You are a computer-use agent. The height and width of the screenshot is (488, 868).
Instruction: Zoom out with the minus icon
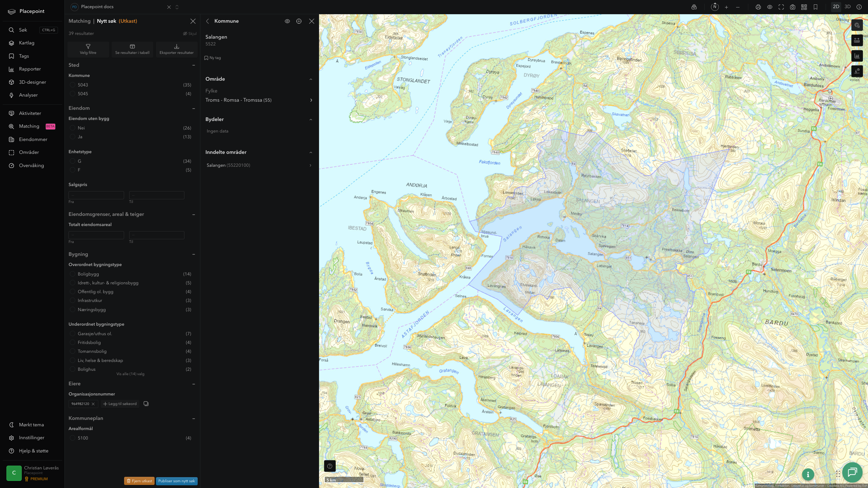738,7
